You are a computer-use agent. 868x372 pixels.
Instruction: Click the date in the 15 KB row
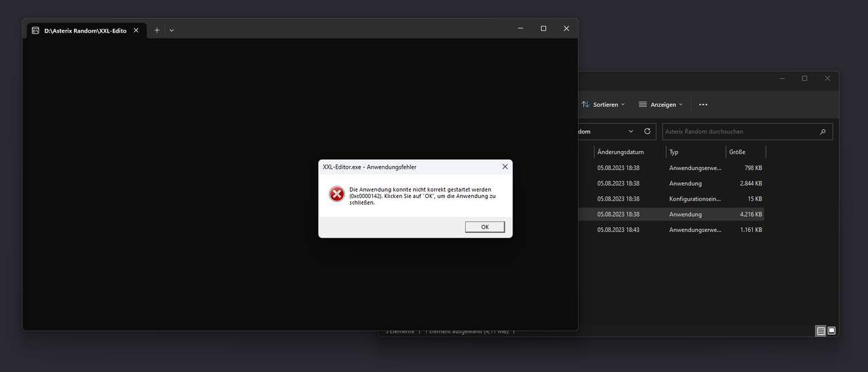point(618,199)
